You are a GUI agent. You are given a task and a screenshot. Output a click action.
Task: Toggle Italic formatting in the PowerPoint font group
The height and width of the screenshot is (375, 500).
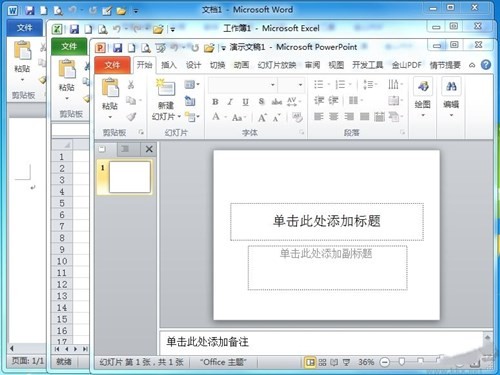[230, 102]
